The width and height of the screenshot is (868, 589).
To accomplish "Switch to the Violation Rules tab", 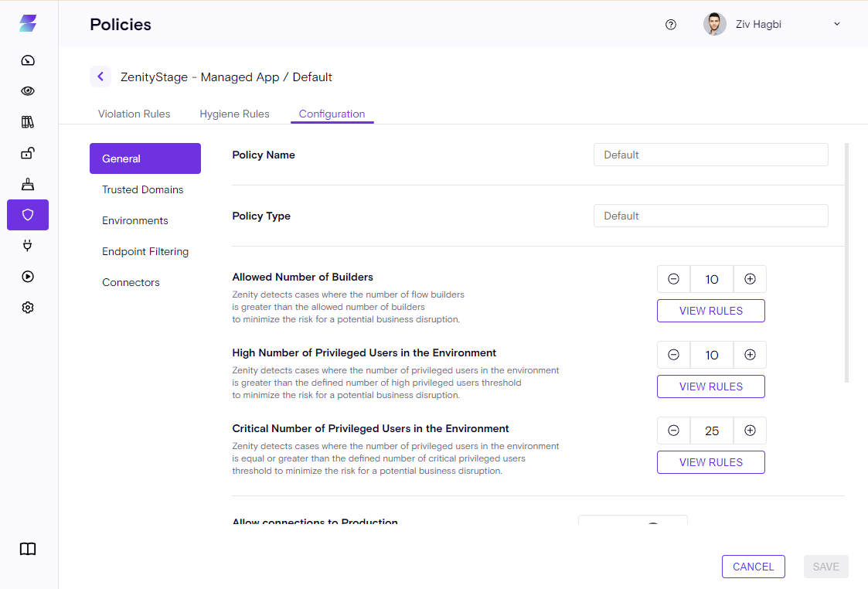I will [x=134, y=114].
